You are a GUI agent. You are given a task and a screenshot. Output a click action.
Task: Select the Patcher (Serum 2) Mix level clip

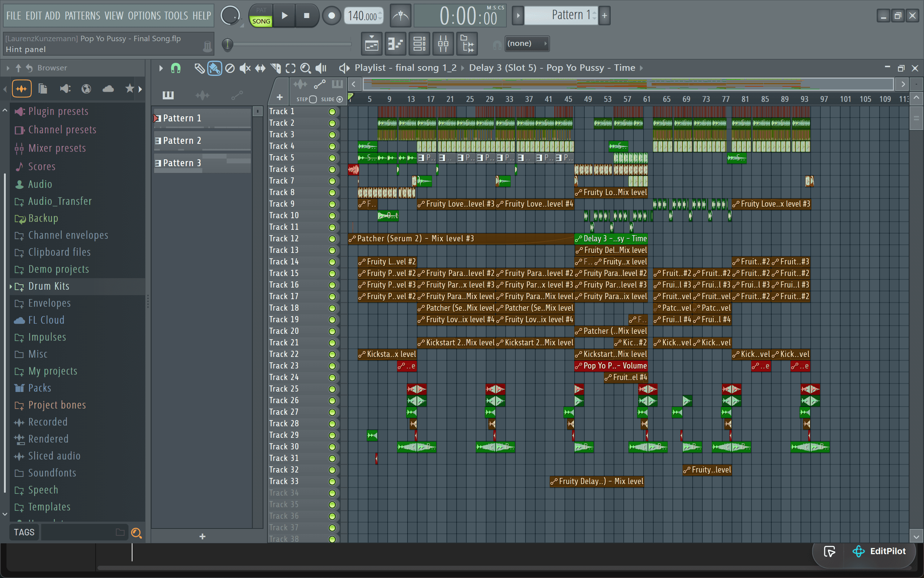coord(461,239)
